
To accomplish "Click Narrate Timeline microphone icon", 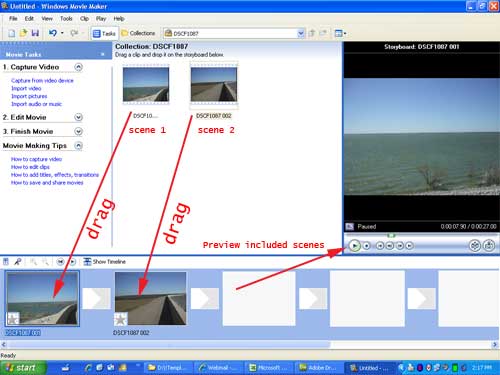I will pos(18,262).
